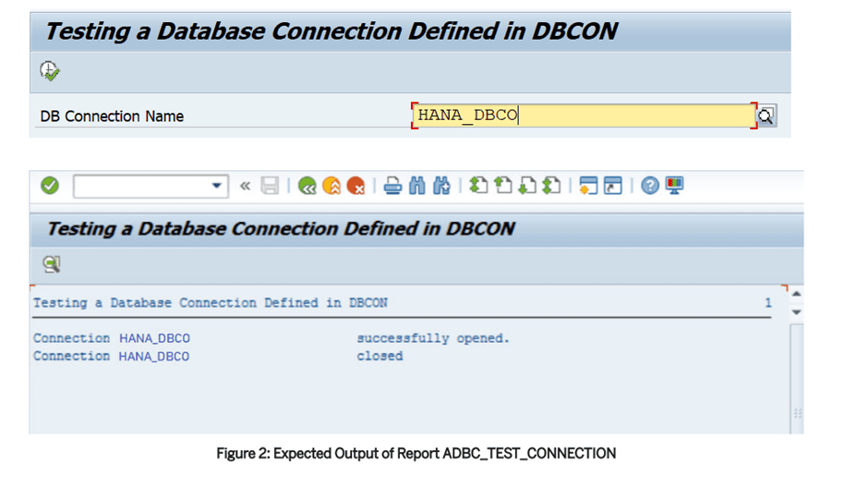Open the Customize Local Layout monitor icon
The width and height of the screenshot is (868, 488).
coord(674,186)
